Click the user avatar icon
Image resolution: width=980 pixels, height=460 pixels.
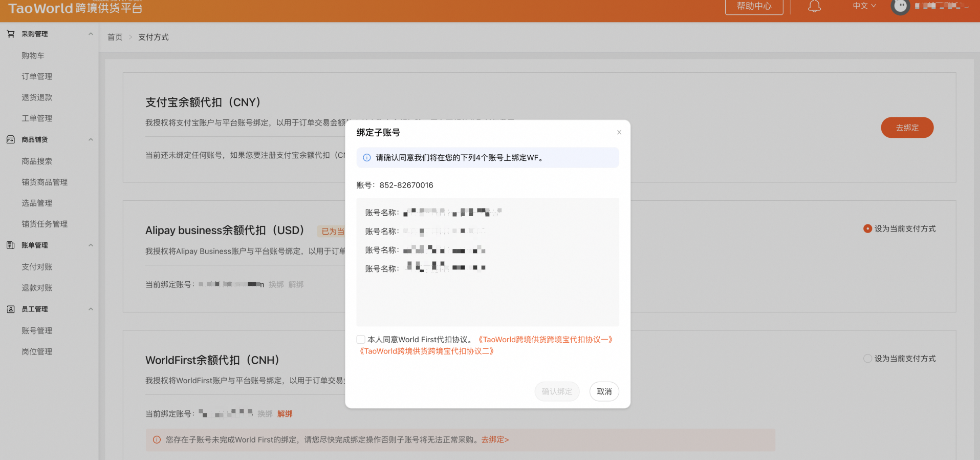(900, 7)
